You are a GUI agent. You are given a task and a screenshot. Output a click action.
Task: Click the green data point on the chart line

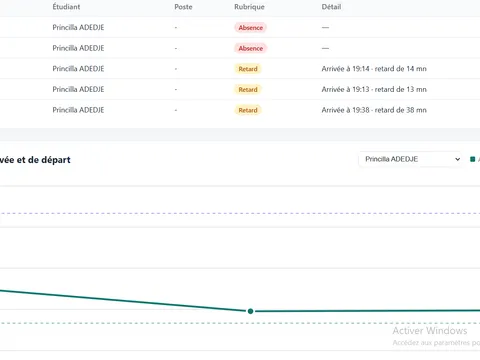pyautogui.click(x=250, y=311)
